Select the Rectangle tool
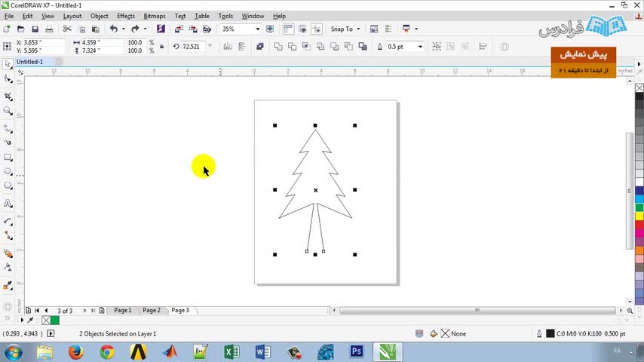 (8, 157)
